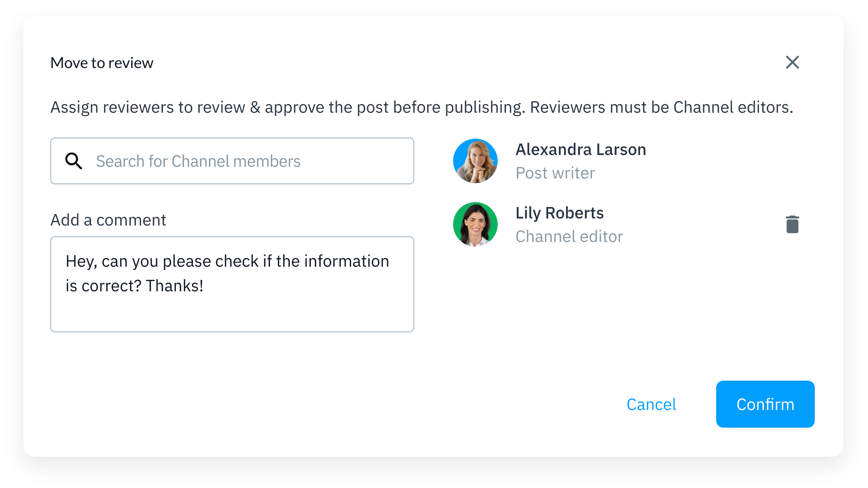
Task: Close the Move to review dialog
Action: click(792, 62)
